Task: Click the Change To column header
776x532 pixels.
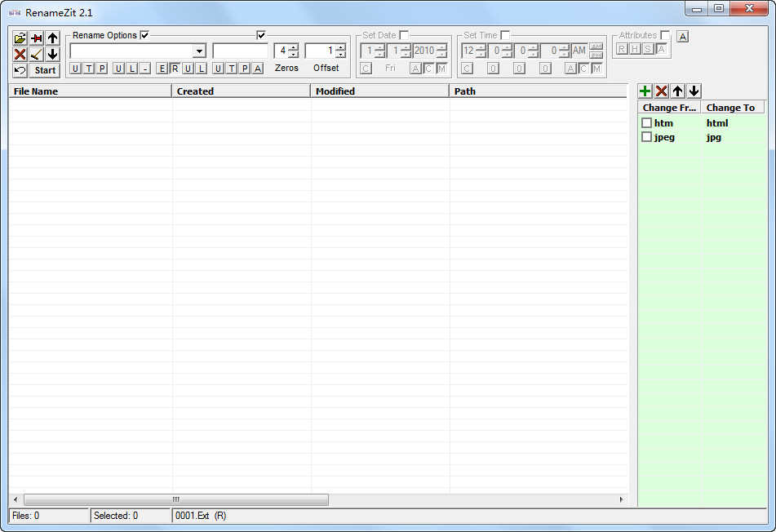Action: tap(733, 108)
